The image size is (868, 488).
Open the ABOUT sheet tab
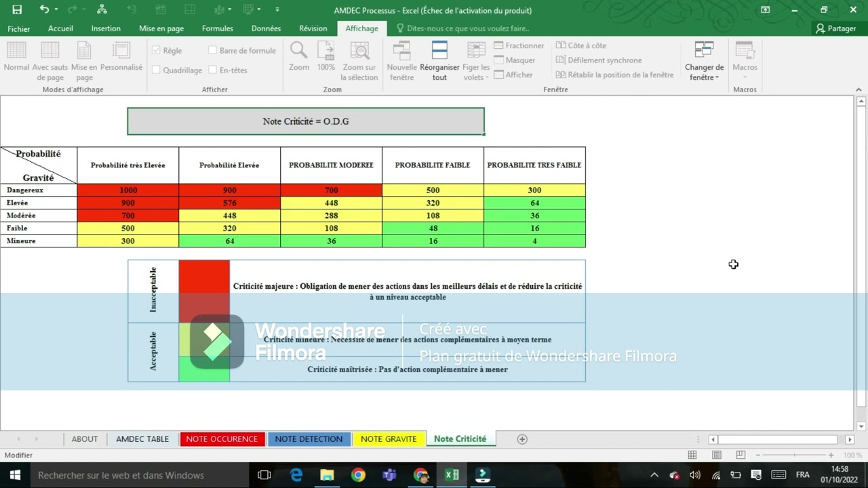coord(85,439)
